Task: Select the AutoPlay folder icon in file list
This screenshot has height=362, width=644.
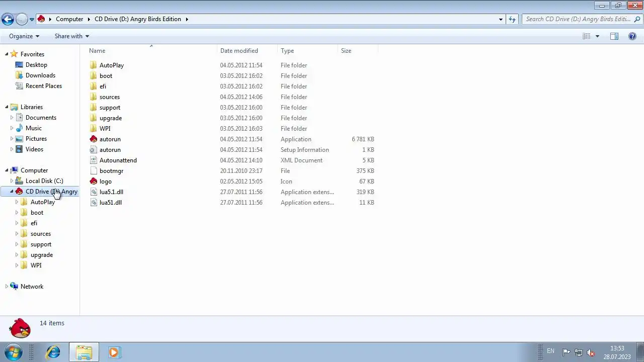Action: click(x=93, y=65)
